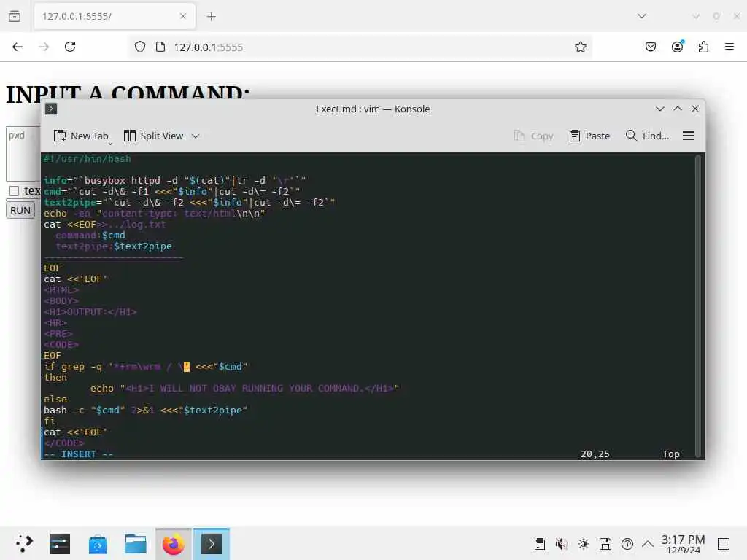Open the Pocket save icon in Firefox
747x560 pixels.
[650, 47]
